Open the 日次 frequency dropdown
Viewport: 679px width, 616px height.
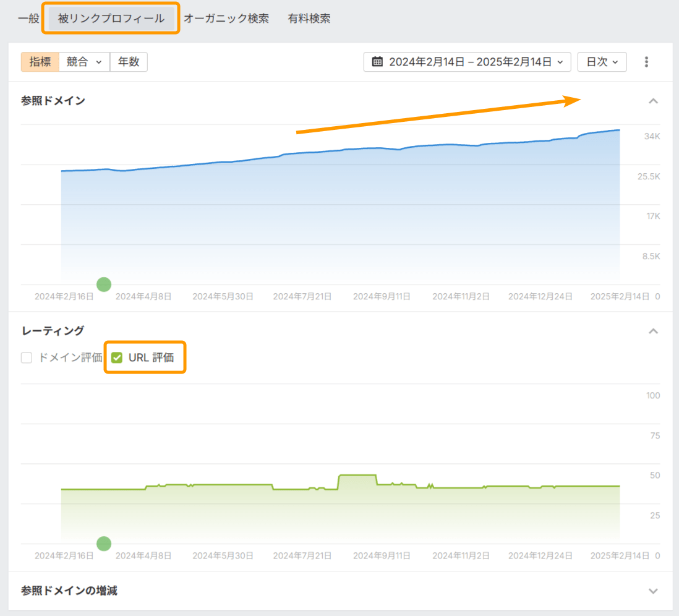[601, 62]
